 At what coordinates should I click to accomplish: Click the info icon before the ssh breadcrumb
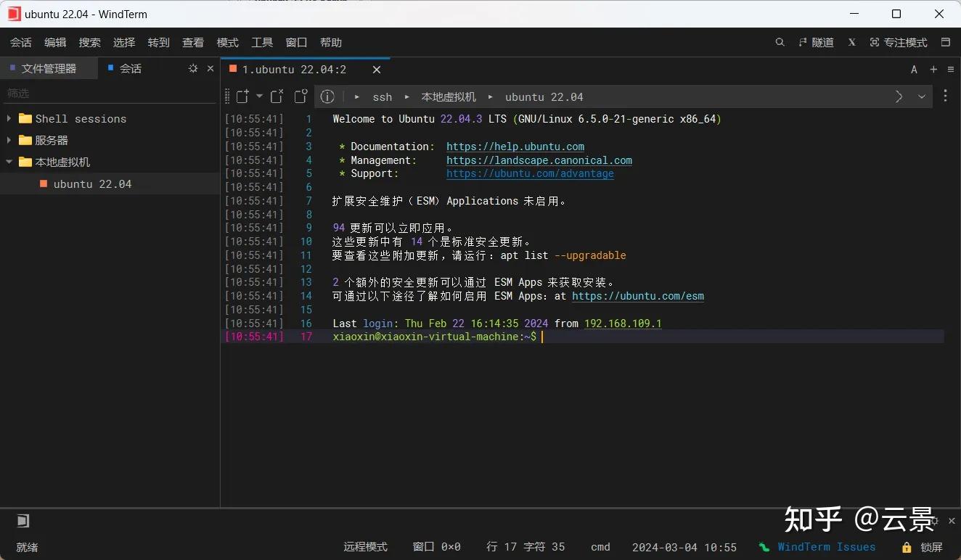[x=327, y=96]
